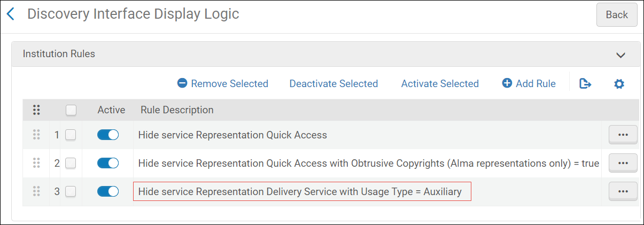Viewport: 644px width, 225px height.
Task: Click the Back button
Action: pyautogui.click(x=617, y=15)
